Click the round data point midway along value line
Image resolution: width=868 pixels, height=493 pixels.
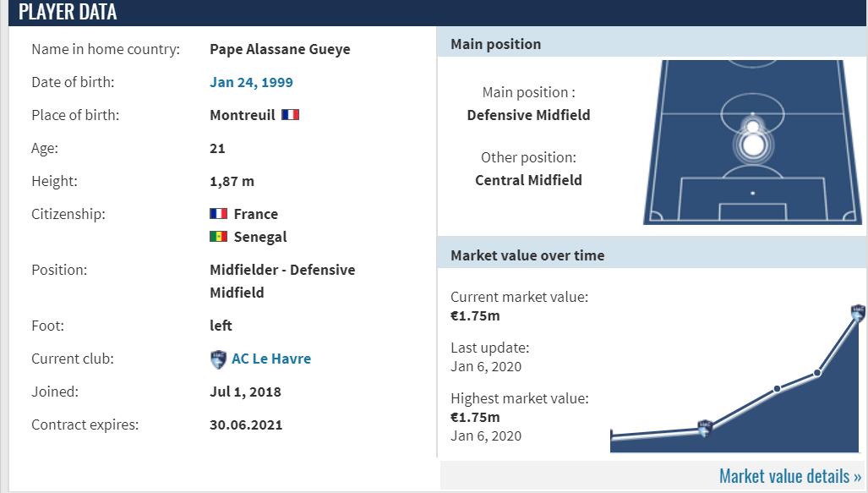point(777,389)
